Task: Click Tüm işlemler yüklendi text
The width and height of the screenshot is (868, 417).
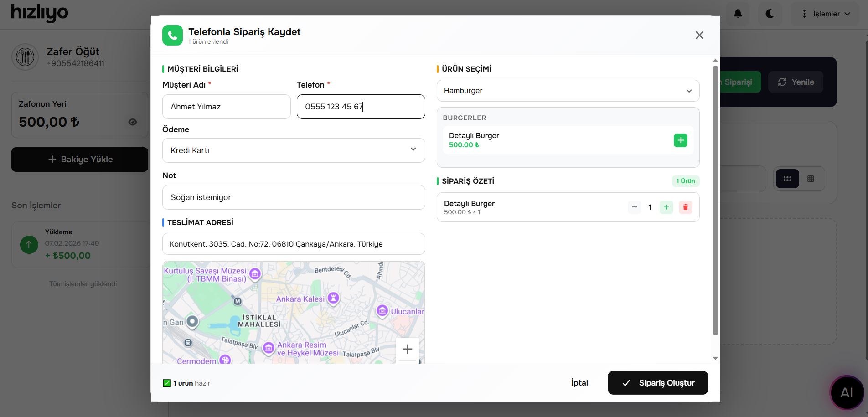Action: [83, 284]
